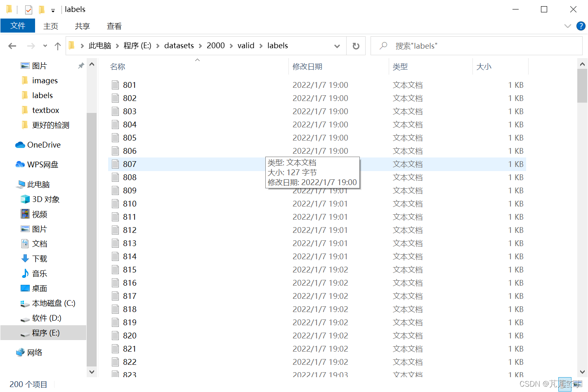Open labels folder in sidebar
588x392 pixels.
point(42,96)
